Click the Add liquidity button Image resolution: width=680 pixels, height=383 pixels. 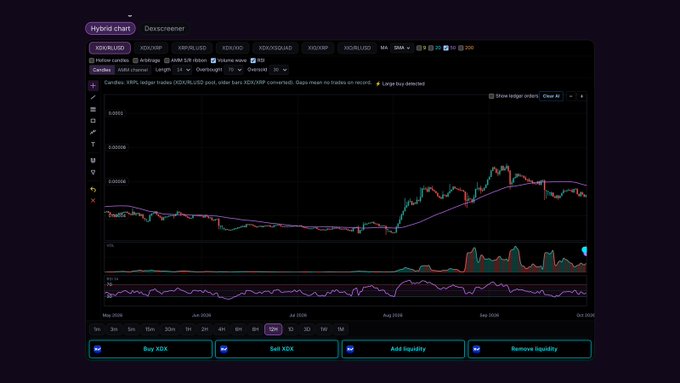pyautogui.click(x=403, y=349)
